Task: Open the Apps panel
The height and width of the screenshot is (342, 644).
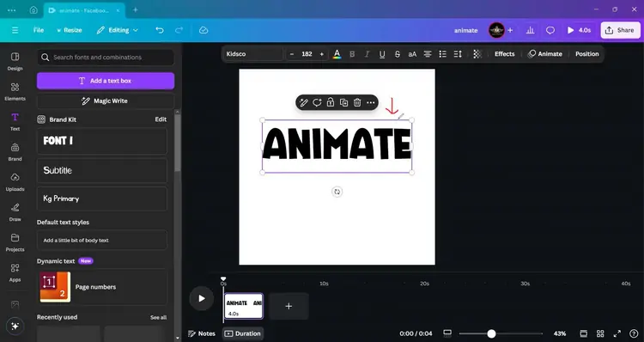Action: tap(15, 272)
